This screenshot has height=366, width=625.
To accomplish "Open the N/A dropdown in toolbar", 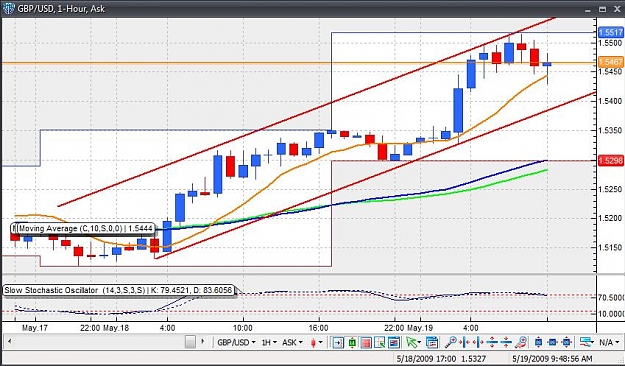I will pyautogui.click(x=609, y=342).
